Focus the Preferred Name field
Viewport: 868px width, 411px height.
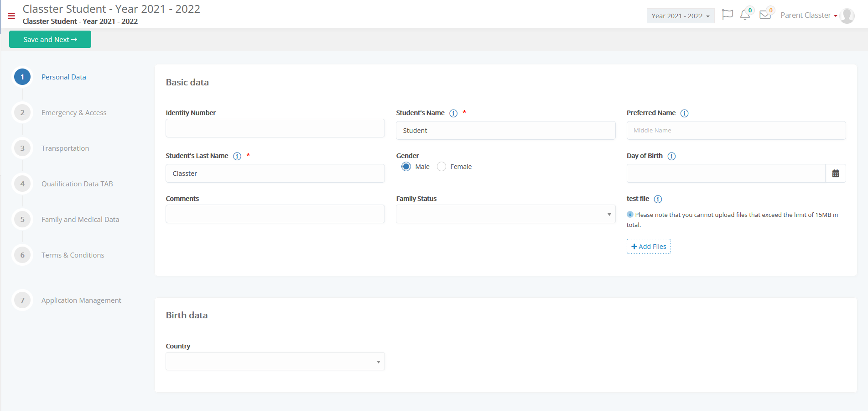click(x=736, y=131)
